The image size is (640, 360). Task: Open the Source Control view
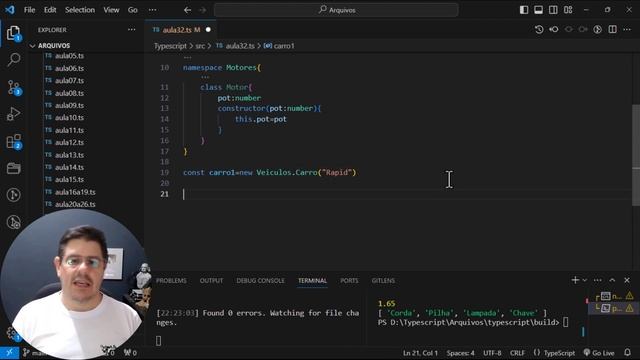point(13,87)
